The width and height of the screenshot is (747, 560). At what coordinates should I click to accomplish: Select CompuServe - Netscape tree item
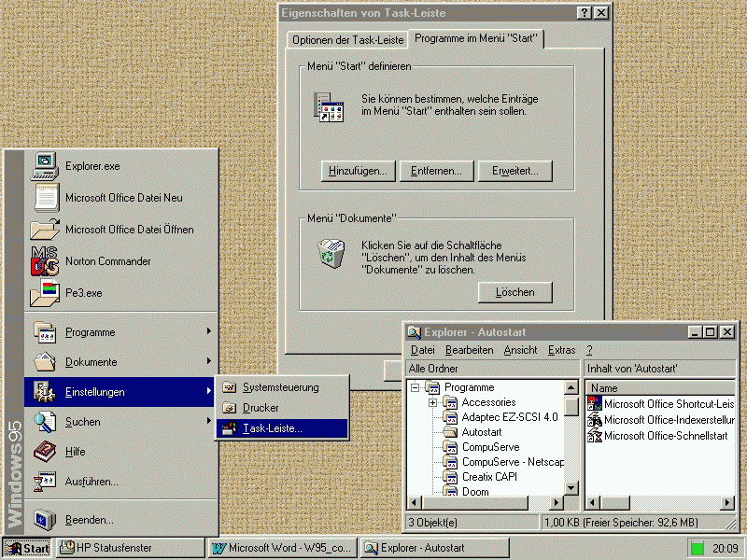coord(513,462)
